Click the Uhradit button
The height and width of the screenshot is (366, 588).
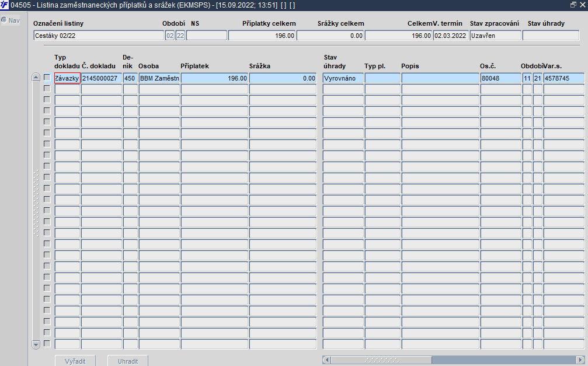[x=128, y=361]
